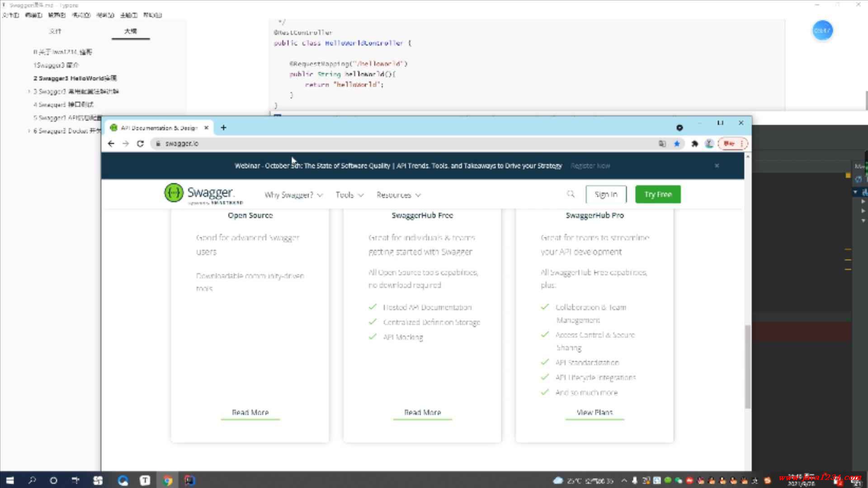
Task: Open the Typora 主题 menu
Action: click(x=129, y=15)
